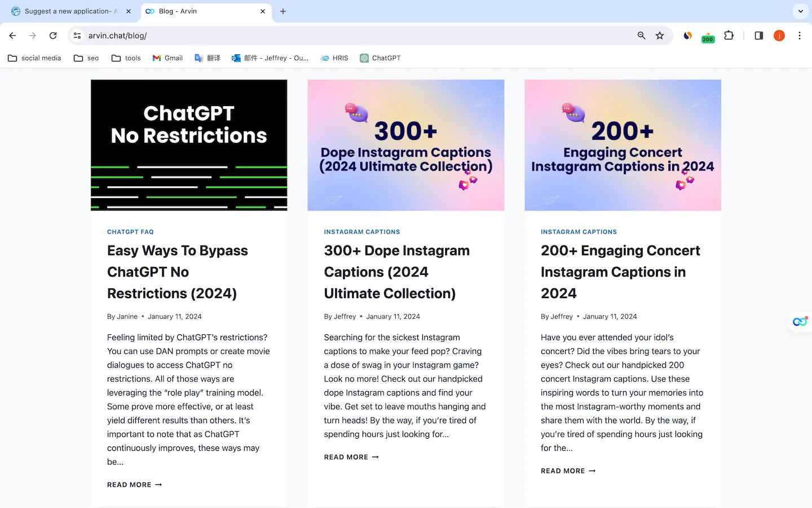The image size is (812, 508).
Task: Reload the current page
Action: click(x=52, y=35)
